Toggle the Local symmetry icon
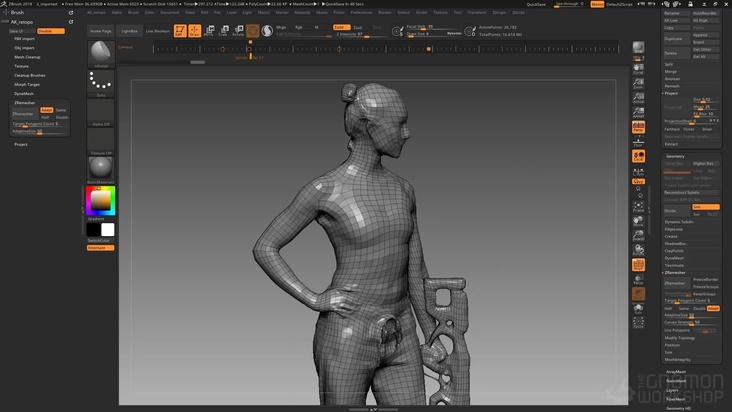732x412 pixels. click(x=638, y=156)
